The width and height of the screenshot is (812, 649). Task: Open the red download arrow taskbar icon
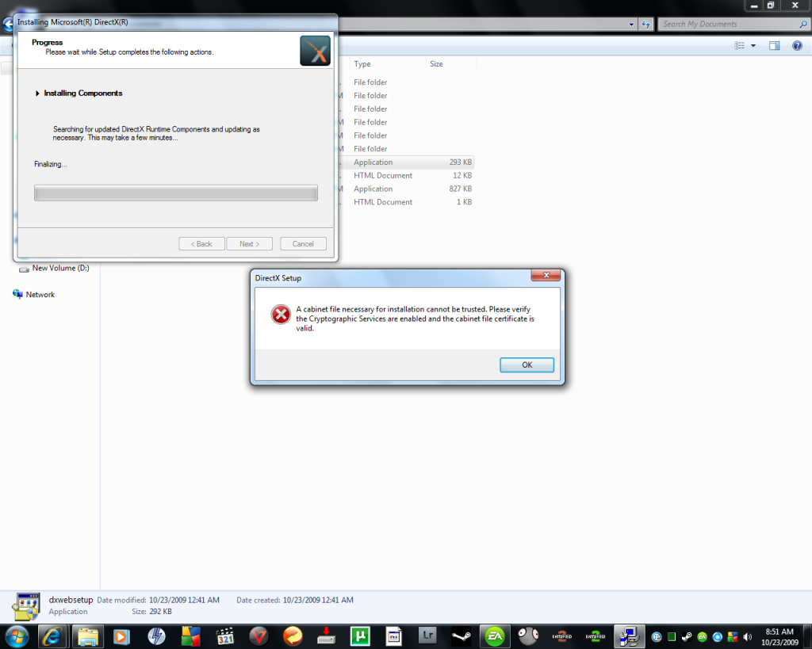pyautogui.click(x=326, y=636)
